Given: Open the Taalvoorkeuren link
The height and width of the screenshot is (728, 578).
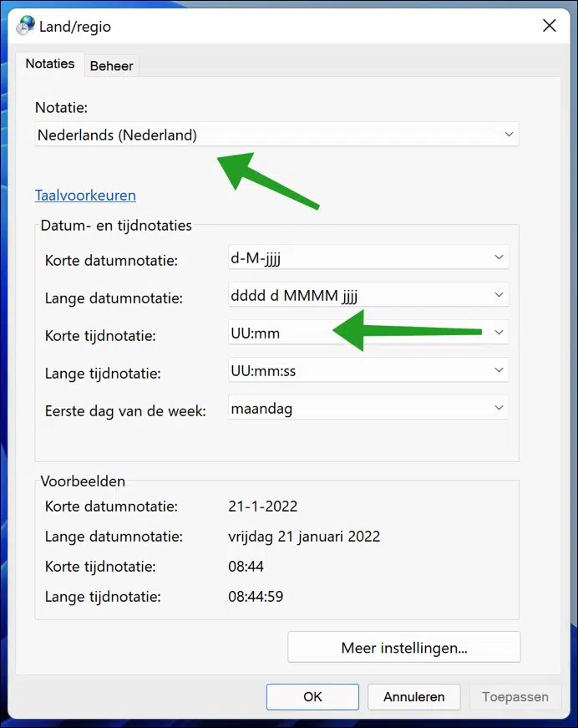Looking at the screenshot, I should tap(85, 195).
